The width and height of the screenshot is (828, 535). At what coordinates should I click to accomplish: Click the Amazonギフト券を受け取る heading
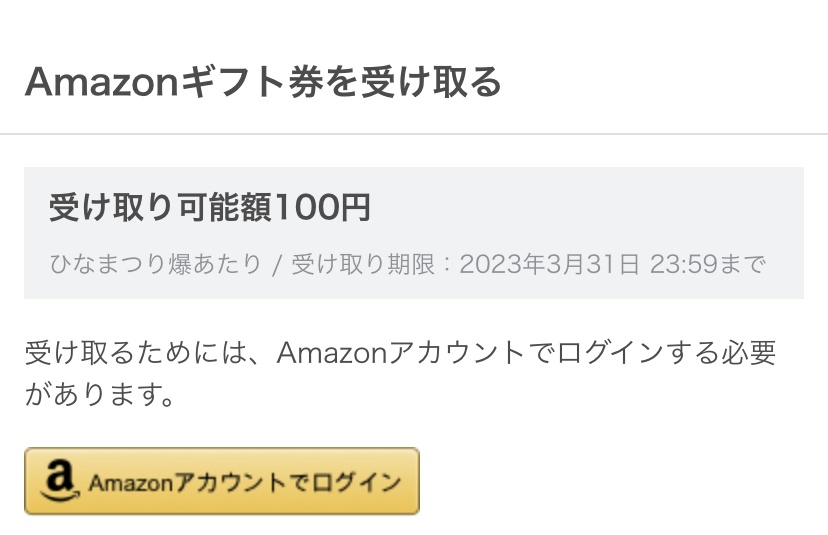pyautogui.click(x=263, y=82)
